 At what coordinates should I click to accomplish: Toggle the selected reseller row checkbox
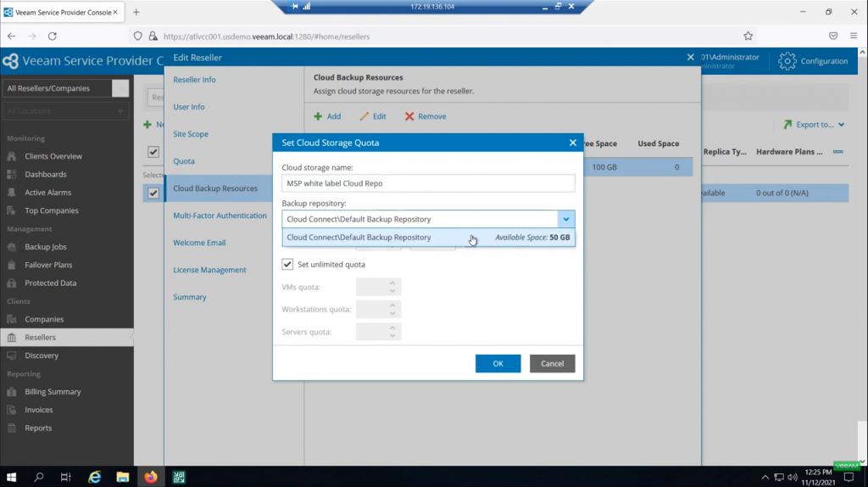153,193
